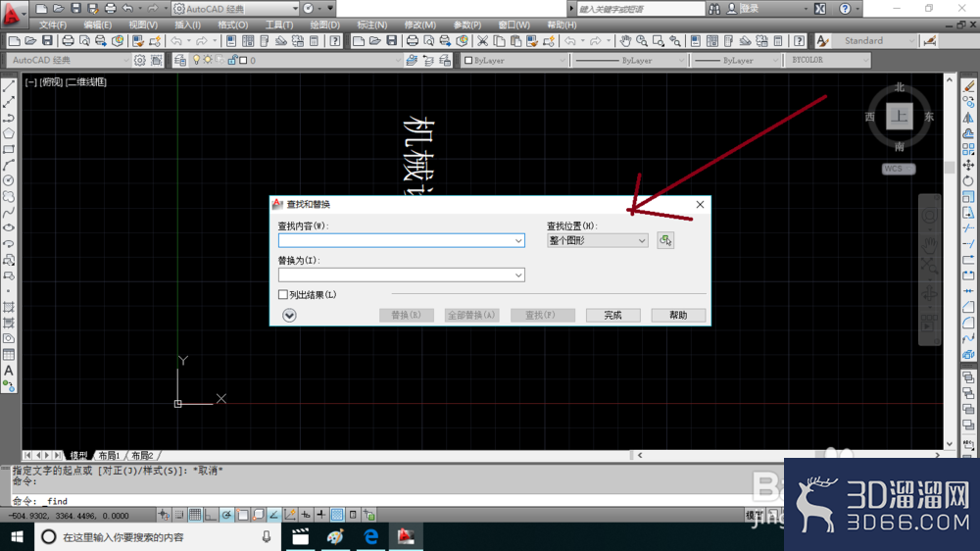Click the Save icon in top toolbar

[47, 41]
